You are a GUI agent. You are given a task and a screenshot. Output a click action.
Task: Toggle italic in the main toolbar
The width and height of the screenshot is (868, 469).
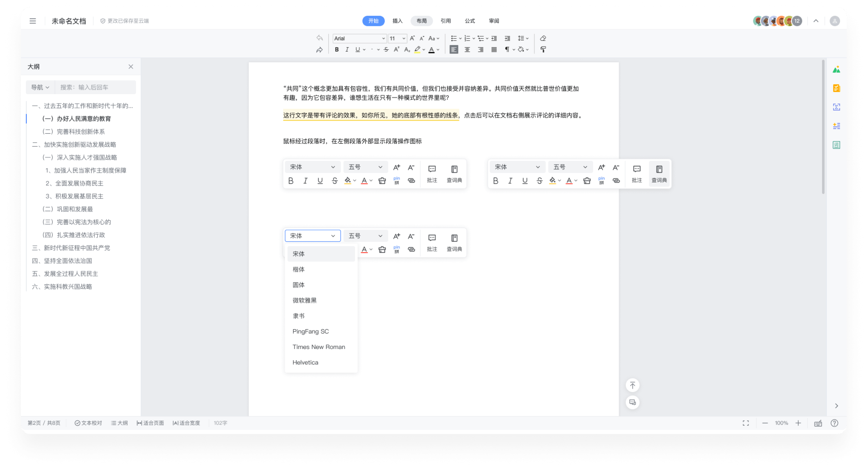347,50
